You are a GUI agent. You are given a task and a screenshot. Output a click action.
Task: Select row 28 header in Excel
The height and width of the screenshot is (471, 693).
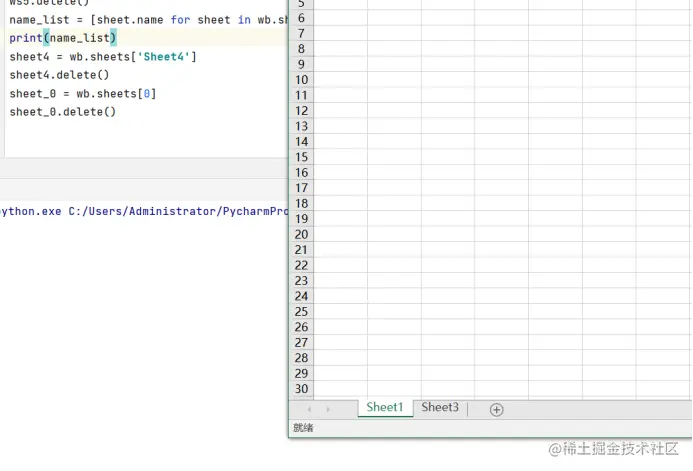301,358
